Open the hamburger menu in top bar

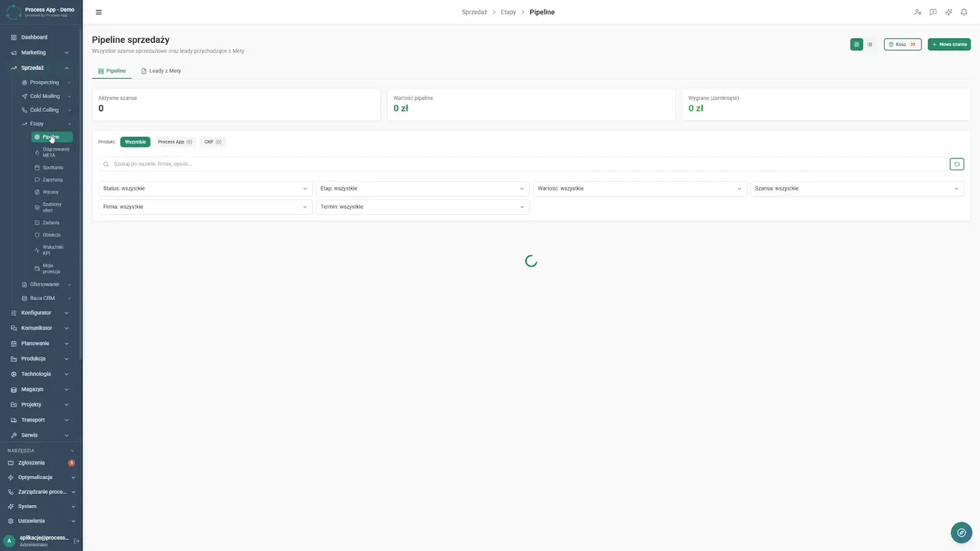point(99,12)
